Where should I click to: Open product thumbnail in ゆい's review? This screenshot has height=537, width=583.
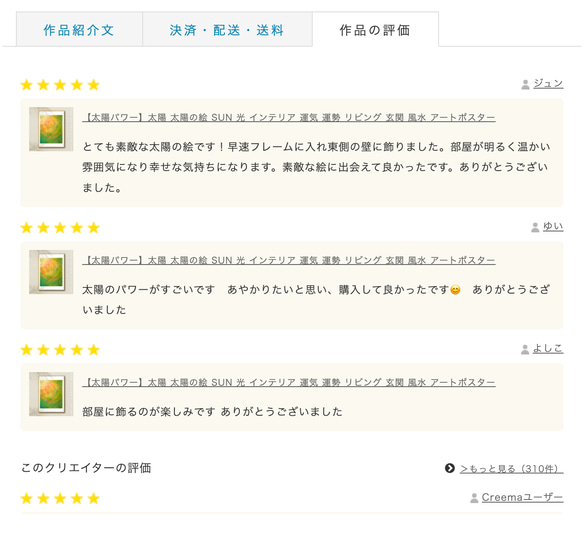pos(51,272)
